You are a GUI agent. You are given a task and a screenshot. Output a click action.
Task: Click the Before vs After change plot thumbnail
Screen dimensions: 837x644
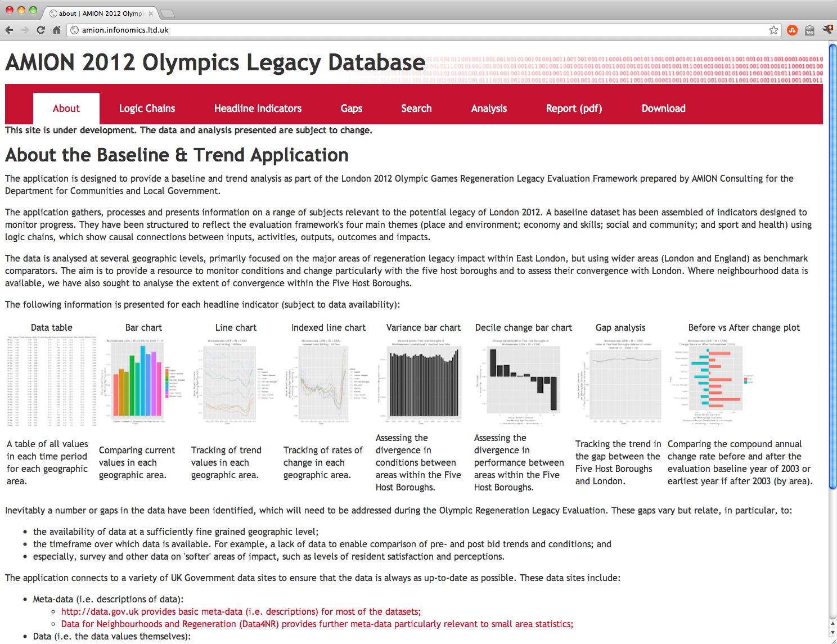coord(713,380)
